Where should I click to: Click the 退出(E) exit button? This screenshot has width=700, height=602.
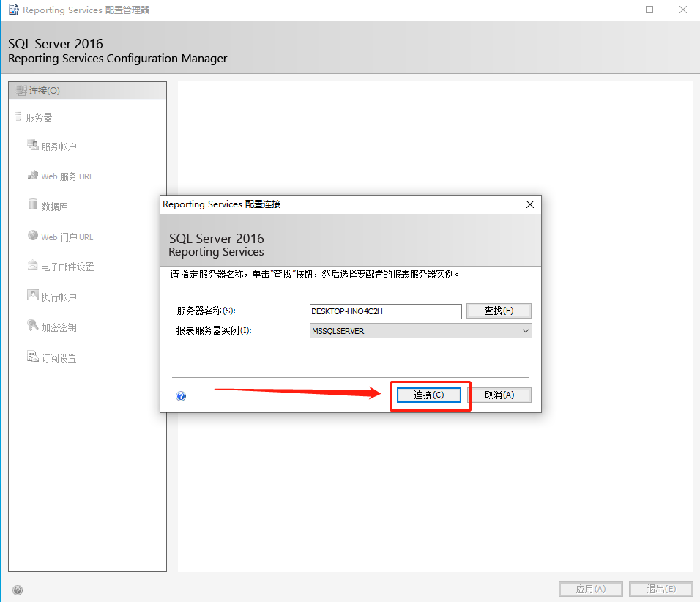661,589
